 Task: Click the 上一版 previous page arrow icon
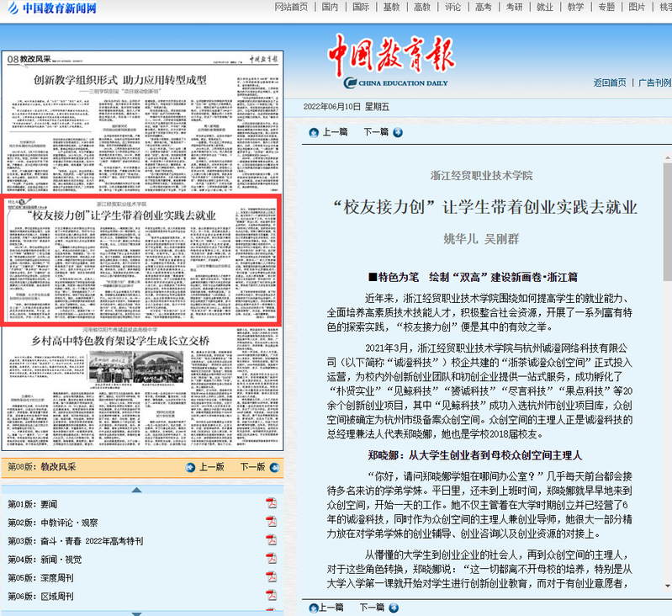pyautogui.click(x=190, y=467)
